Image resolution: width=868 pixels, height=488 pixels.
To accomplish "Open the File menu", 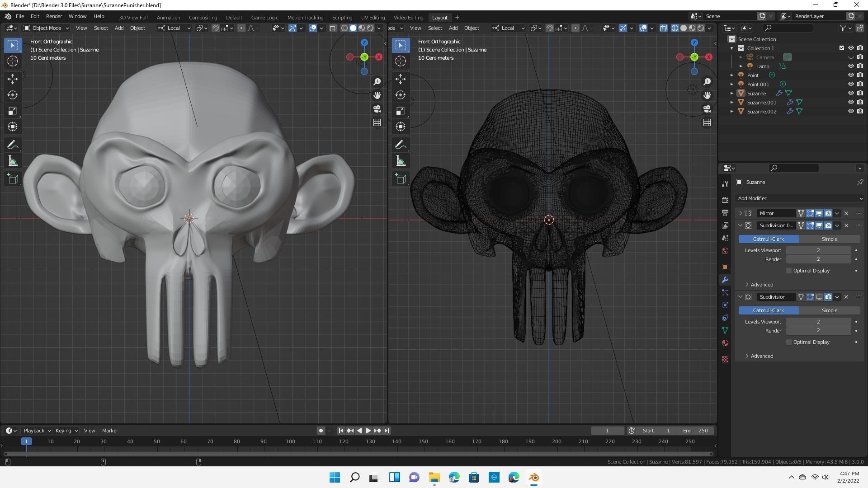I will pyautogui.click(x=20, y=16).
